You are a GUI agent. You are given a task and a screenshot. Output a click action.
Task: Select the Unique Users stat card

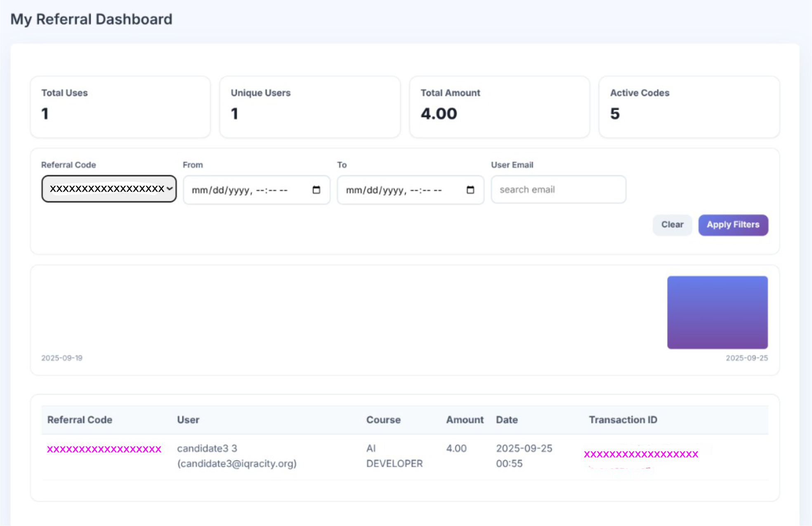309,107
